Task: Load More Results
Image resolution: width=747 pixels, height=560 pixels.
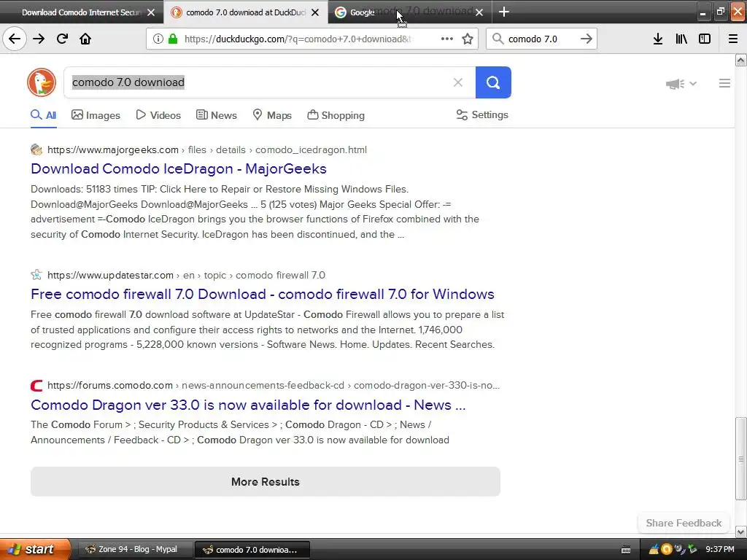Action: (x=266, y=482)
